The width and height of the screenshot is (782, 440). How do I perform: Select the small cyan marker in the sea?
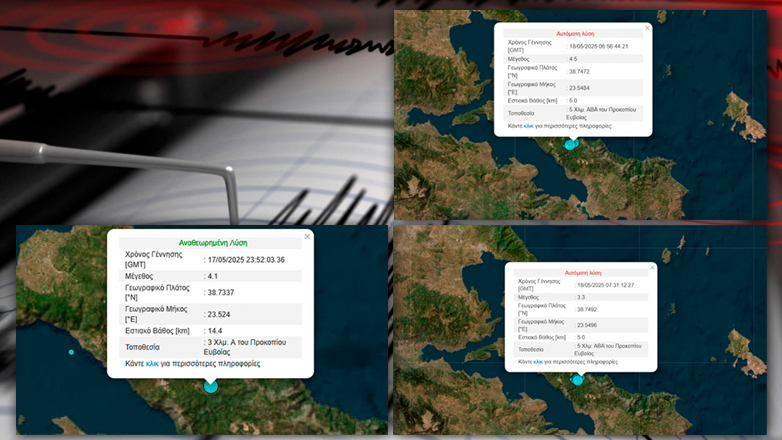pos(71,352)
